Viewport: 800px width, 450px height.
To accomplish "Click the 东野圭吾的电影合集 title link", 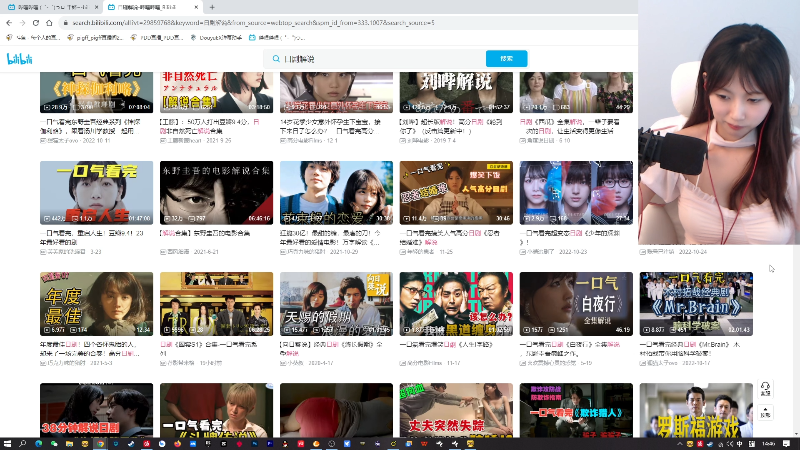I will [x=205, y=233].
